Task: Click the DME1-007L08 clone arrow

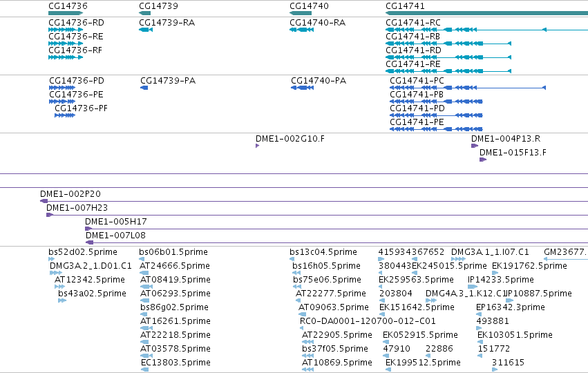Action: coord(90,242)
